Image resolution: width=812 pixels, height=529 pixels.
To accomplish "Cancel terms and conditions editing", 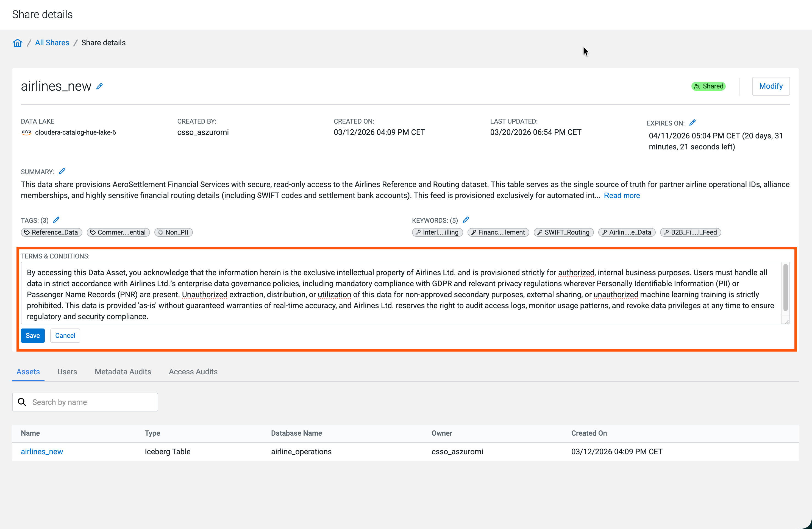I will 65,336.
